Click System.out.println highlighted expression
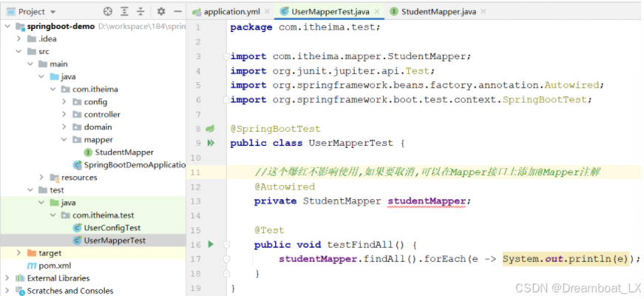This screenshot has width=644, height=299. point(566,259)
